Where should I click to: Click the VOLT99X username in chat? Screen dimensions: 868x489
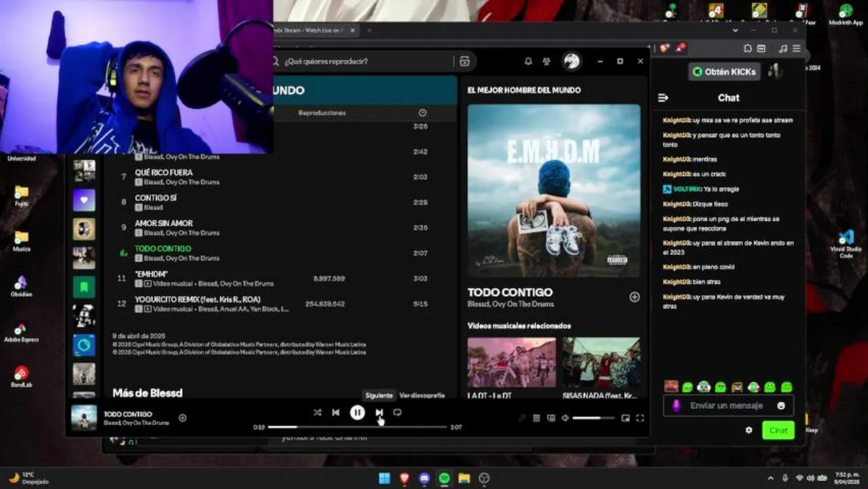tap(687, 189)
